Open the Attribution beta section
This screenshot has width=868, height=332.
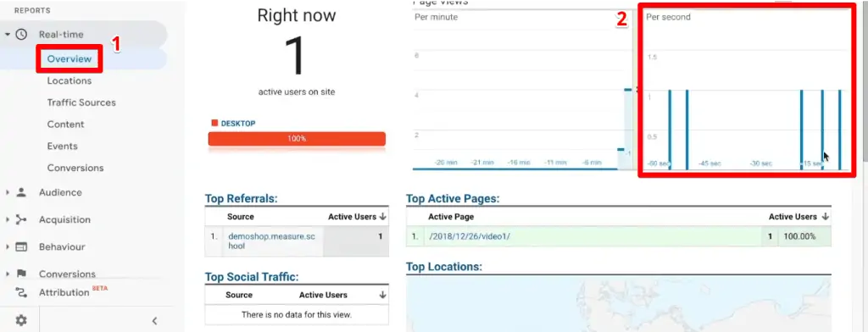tap(64, 293)
